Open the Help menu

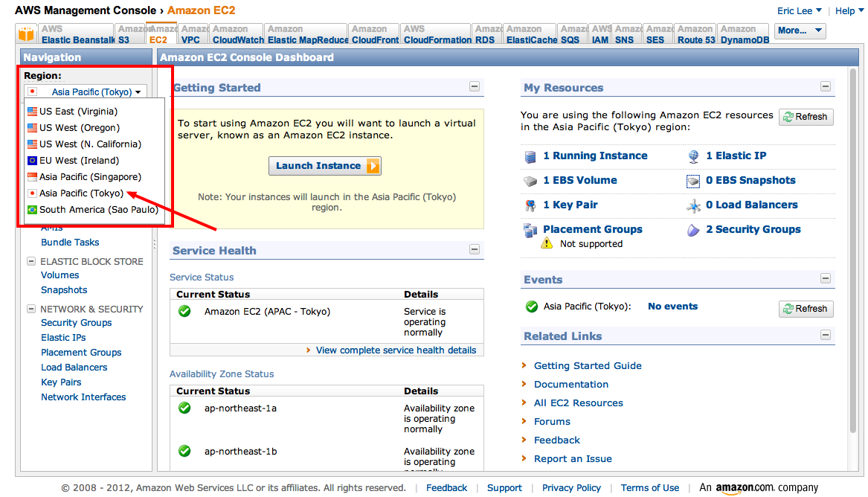(849, 10)
